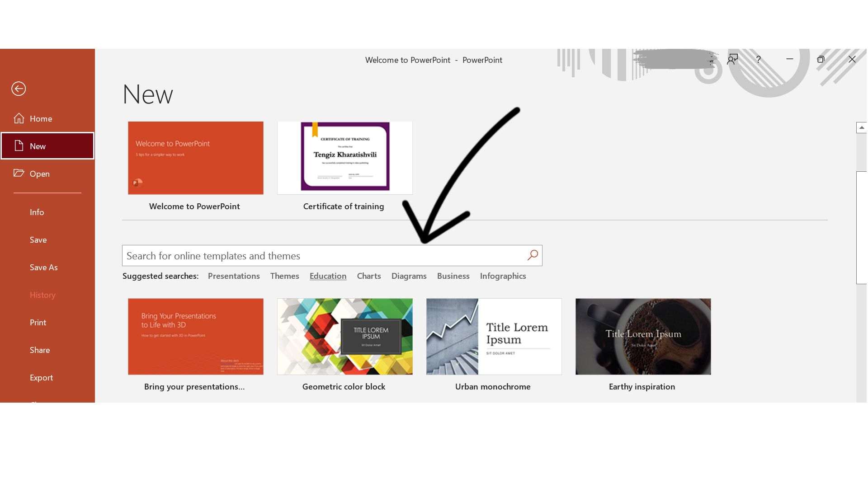Click the search magnifier icon
868x488 pixels.
point(533,255)
